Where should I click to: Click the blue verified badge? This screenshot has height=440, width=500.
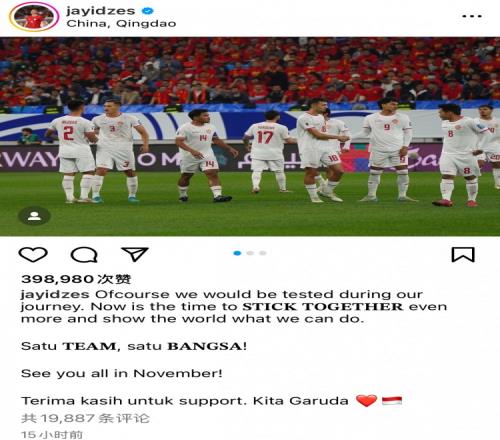tap(148, 11)
